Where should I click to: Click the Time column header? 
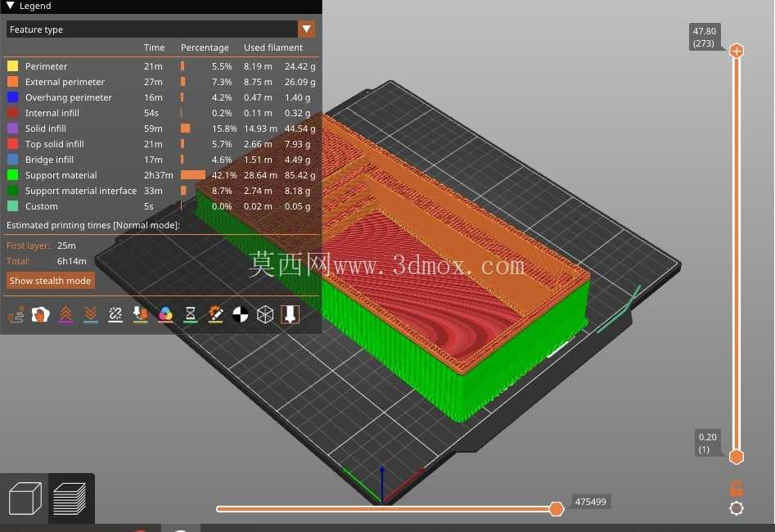[154, 47]
